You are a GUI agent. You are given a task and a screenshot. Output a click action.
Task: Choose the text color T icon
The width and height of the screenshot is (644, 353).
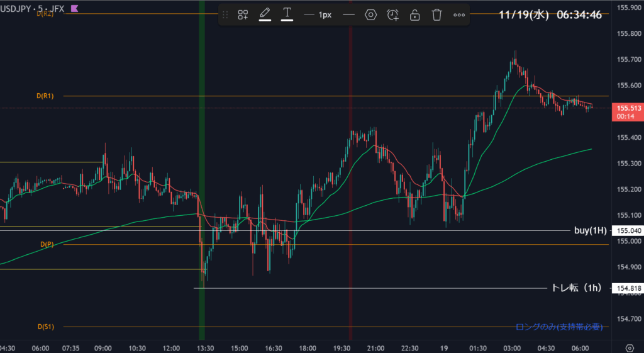pos(287,14)
